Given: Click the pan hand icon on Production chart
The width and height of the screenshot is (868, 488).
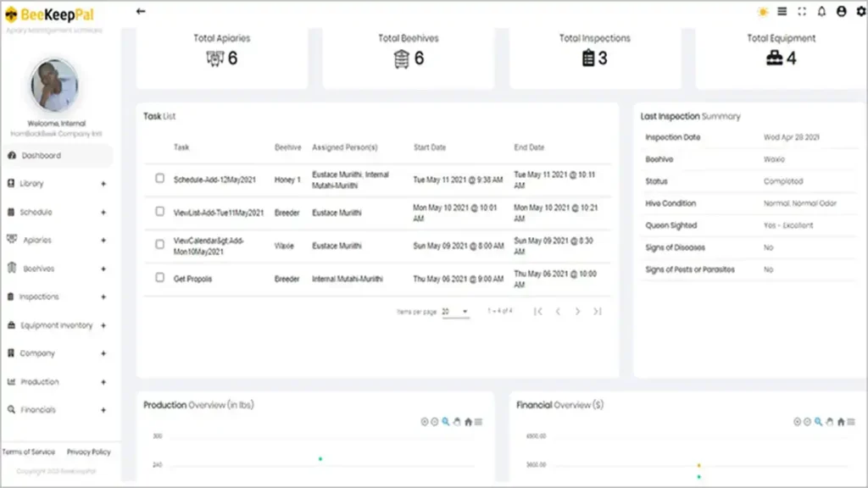Looking at the screenshot, I should [x=457, y=422].
